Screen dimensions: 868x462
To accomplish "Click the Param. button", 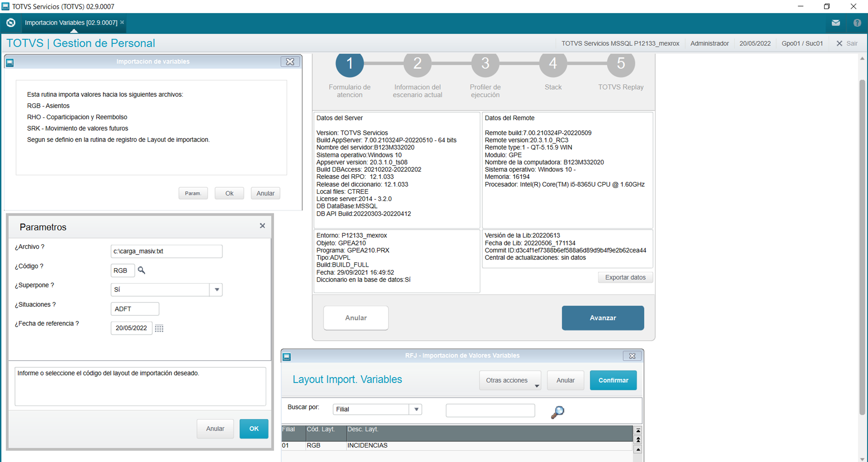I will (x=193, y=193).
